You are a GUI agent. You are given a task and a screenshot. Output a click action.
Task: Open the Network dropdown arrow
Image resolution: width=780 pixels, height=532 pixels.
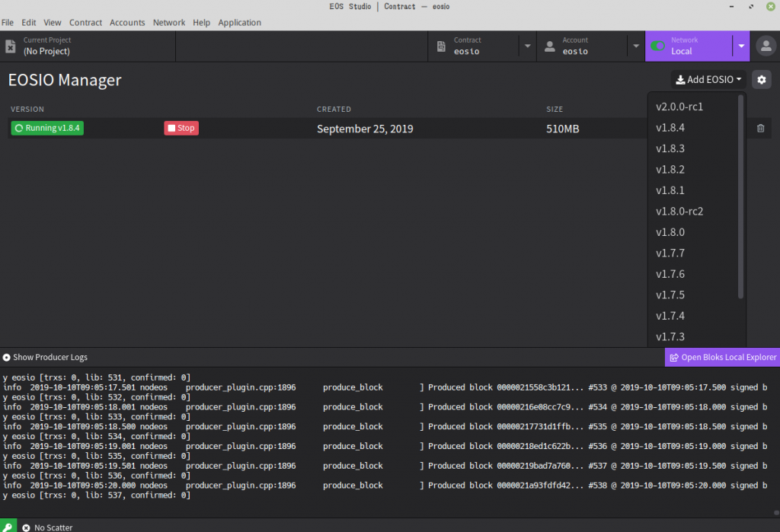(x=741, y=46)
